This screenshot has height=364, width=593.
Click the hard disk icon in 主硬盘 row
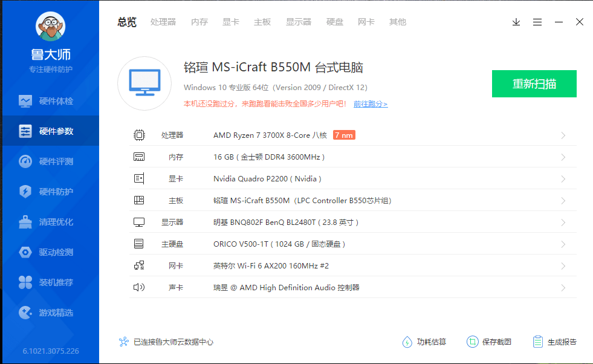click(x=139, y=244)
